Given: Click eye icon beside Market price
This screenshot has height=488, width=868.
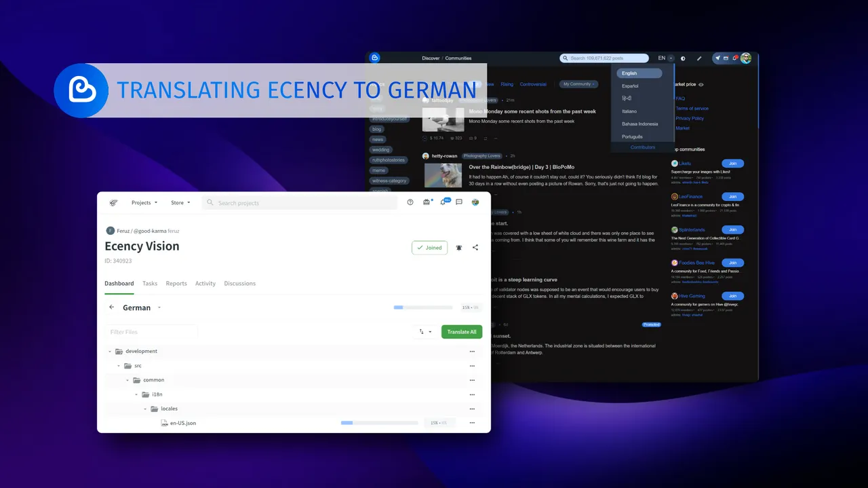Looking at the screenshot, I should (701, 85).
